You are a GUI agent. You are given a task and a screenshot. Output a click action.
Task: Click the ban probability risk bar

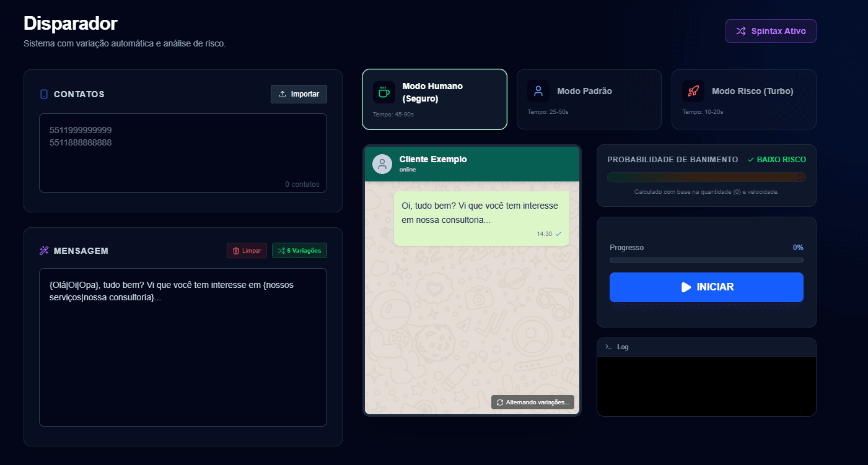coord(706,177)
